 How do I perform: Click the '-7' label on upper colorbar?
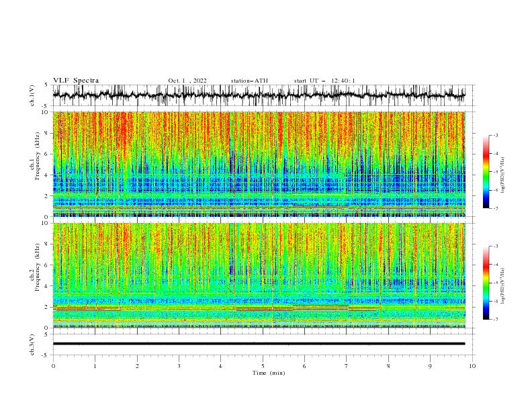[495, 208]
